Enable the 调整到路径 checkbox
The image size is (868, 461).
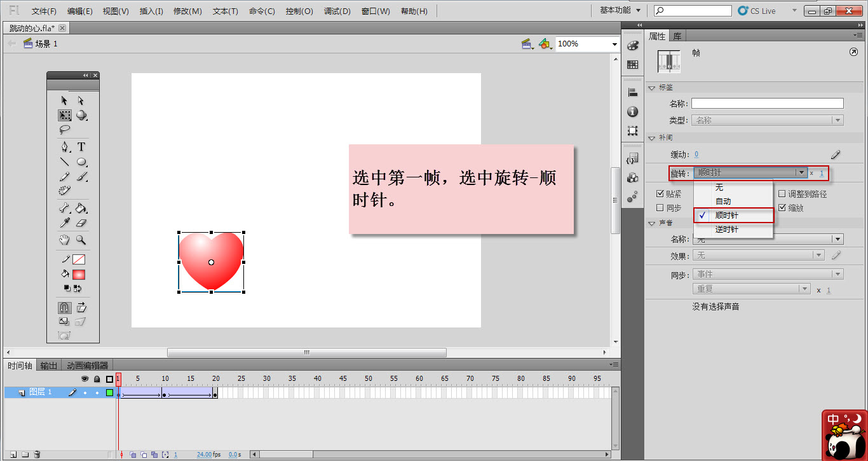[x=782, y=194]
